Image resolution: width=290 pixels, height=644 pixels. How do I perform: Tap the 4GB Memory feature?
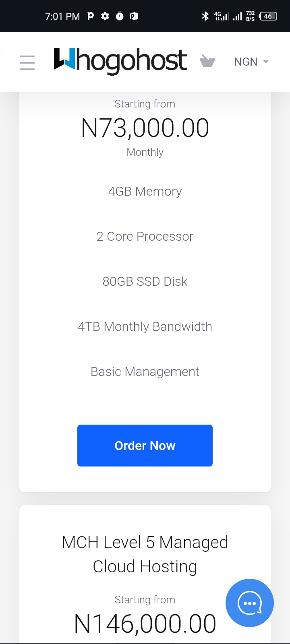[145, 191]
